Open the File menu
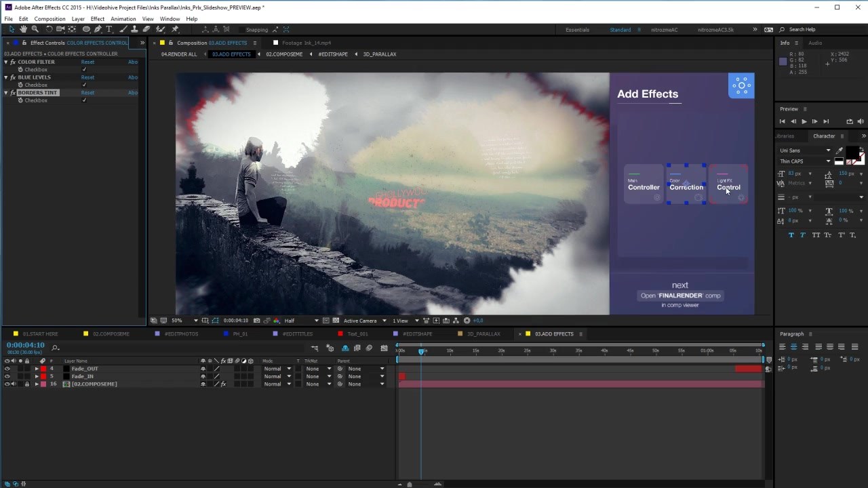868x488 pixels. [x=9, y=19]
